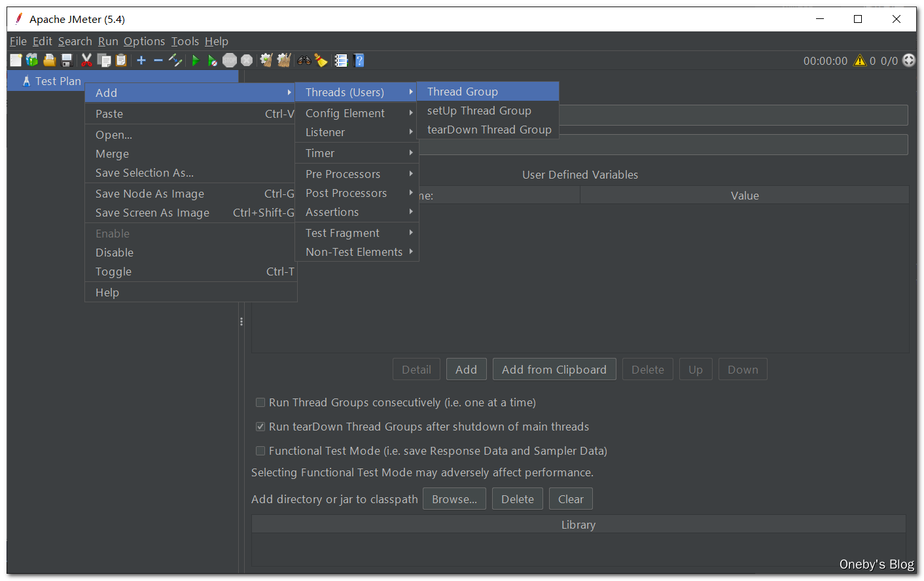Click the classpath Delete button
924x581 pixels.
(x=518, y=499)
